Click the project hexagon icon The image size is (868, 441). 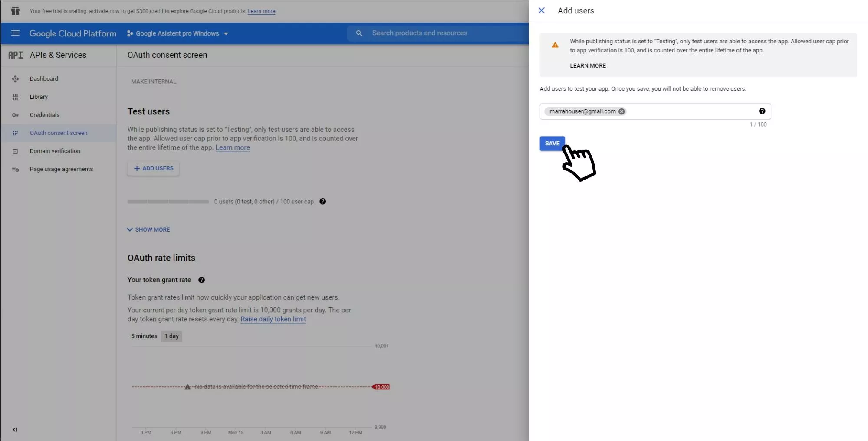coord(130,33)
